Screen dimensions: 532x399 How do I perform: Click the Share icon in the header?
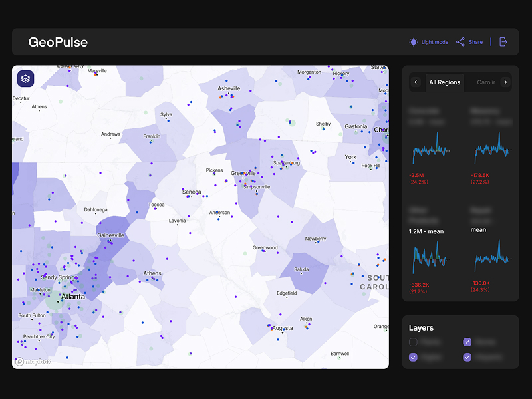coord(459,41)
